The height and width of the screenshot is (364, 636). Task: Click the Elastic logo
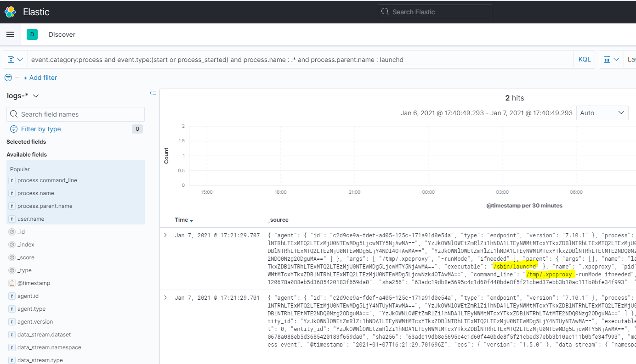[10, 11]
